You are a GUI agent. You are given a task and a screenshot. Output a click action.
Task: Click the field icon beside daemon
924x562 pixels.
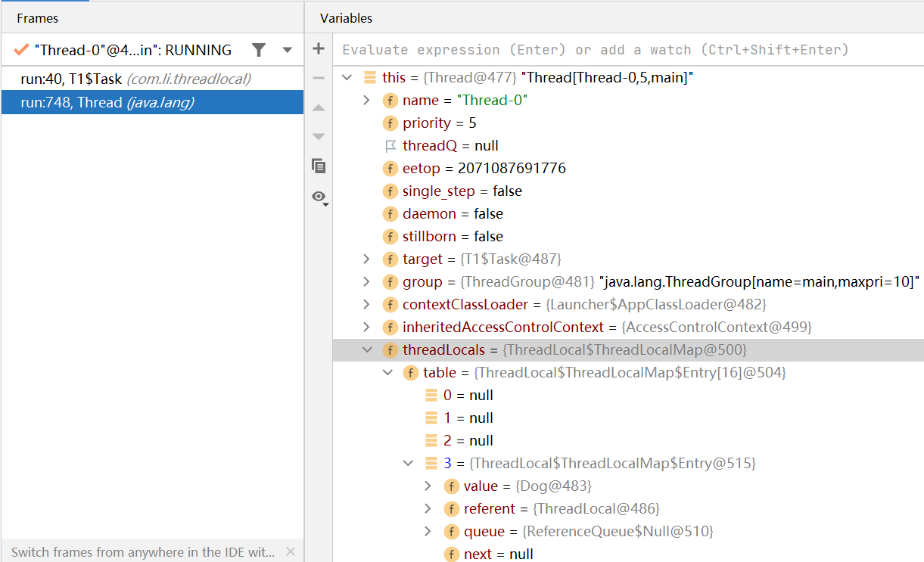[390, 214]
